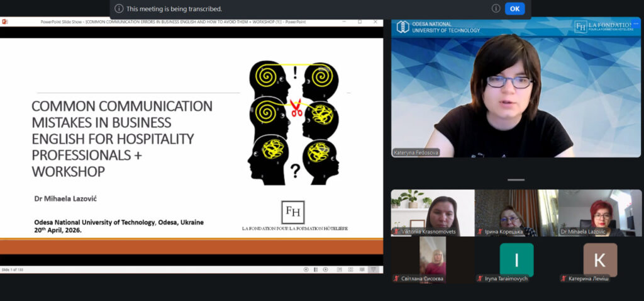Click the Slide 1 indicator in the status bar
The height and width of the screenshot is (301, 644).
click(x=13, y=270)
